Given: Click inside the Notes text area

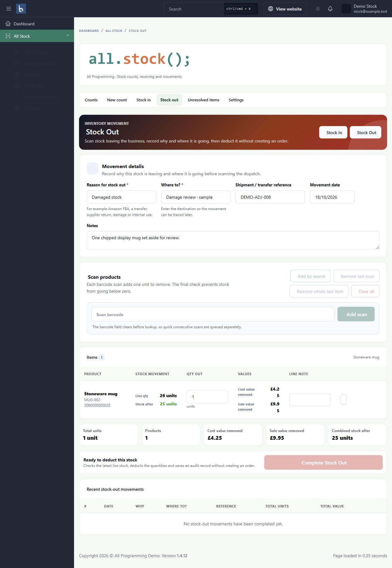Looking at the screenshot, I should coord(233,240).
